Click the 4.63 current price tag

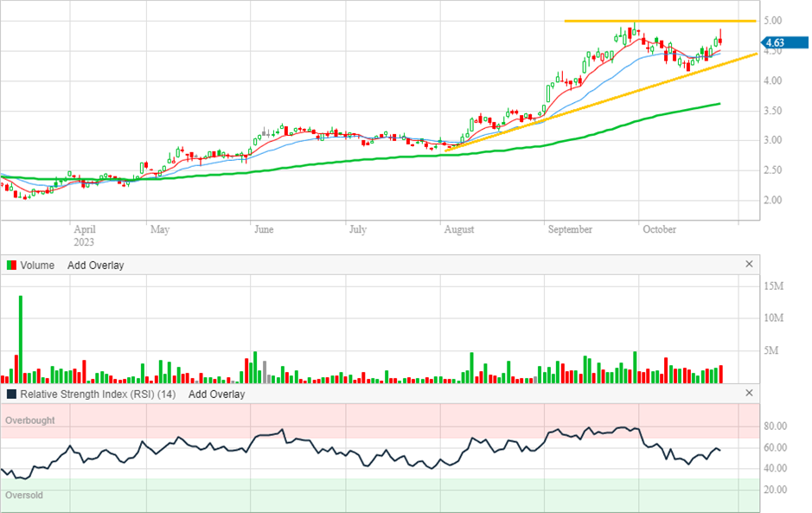[x=775, y=42]
